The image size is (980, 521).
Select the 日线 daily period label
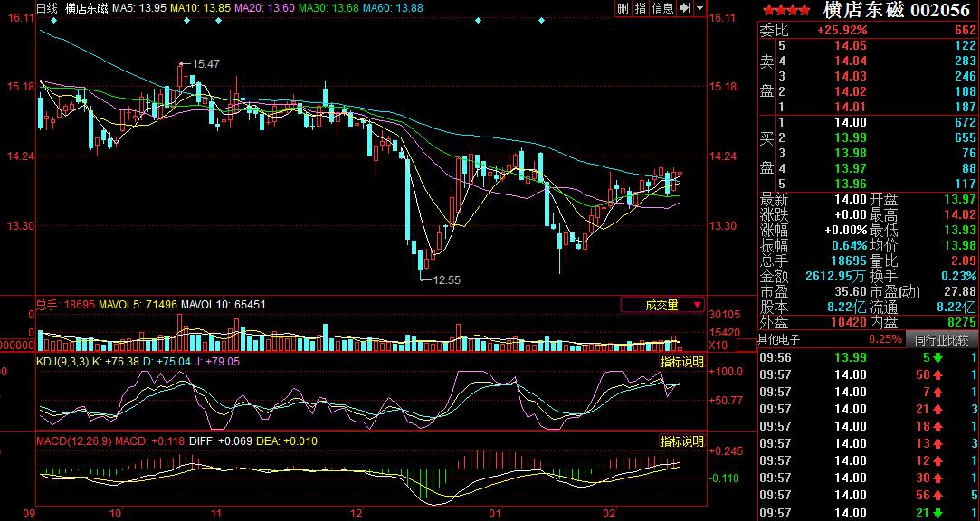point(47,8)
